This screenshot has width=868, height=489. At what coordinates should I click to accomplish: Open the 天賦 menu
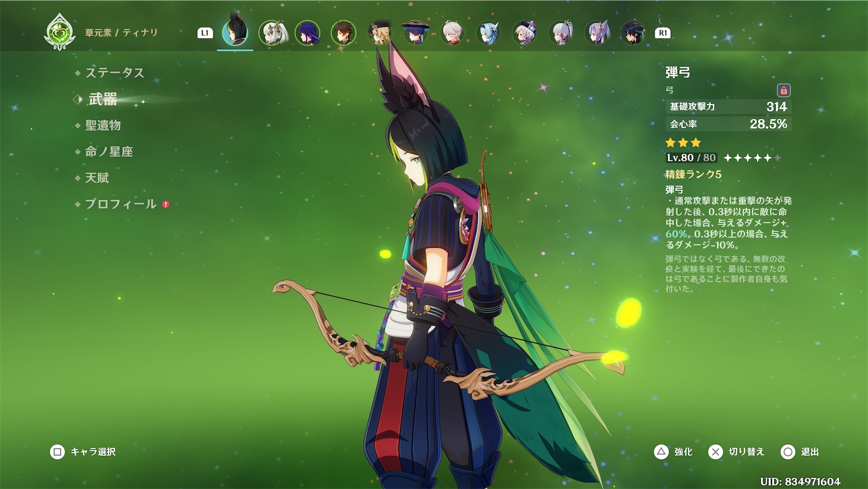[x=97, y=178]
